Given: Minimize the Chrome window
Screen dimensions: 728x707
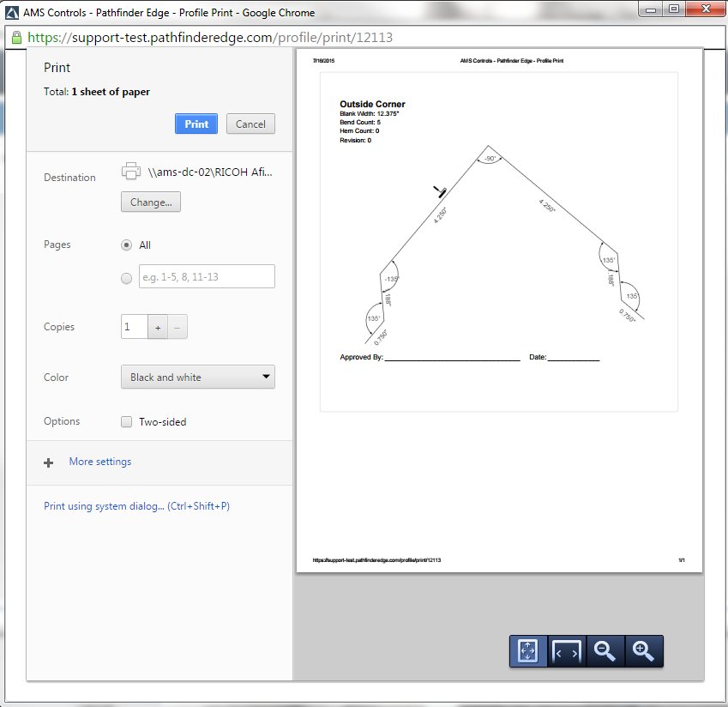Looking at the screenshot, I should pyautogui.click(x=651, y=9).
